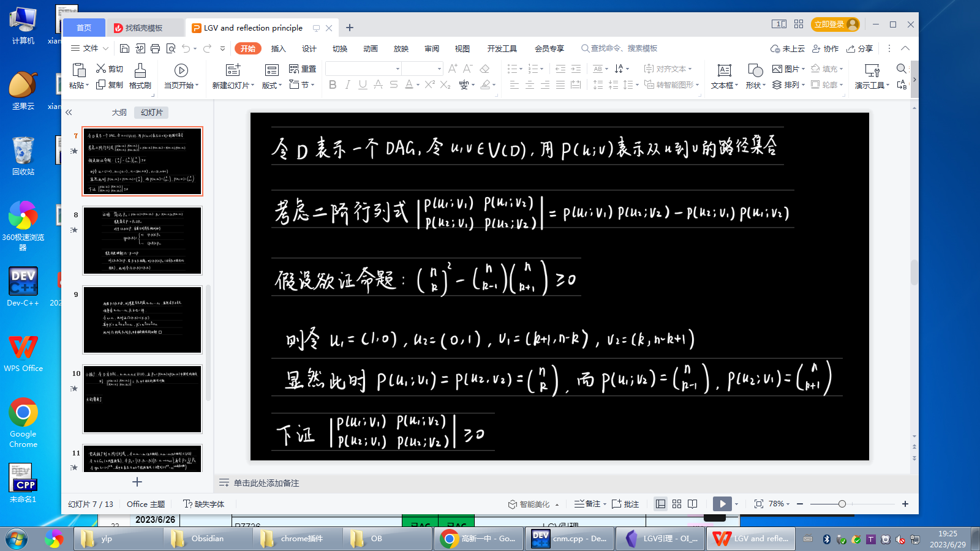Click Start From Current Slide (当页开始) button
The image size is (980, 551).
coord(181,77)
